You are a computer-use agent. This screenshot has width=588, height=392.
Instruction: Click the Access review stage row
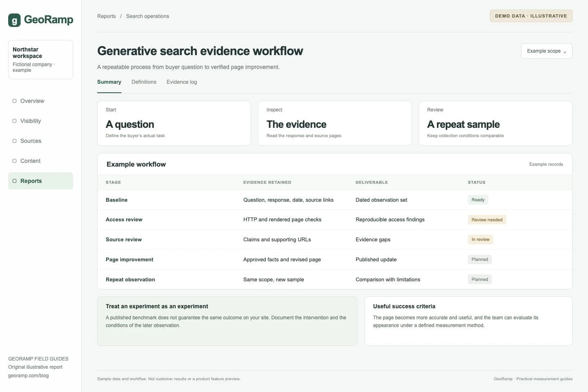coord(334,220)
